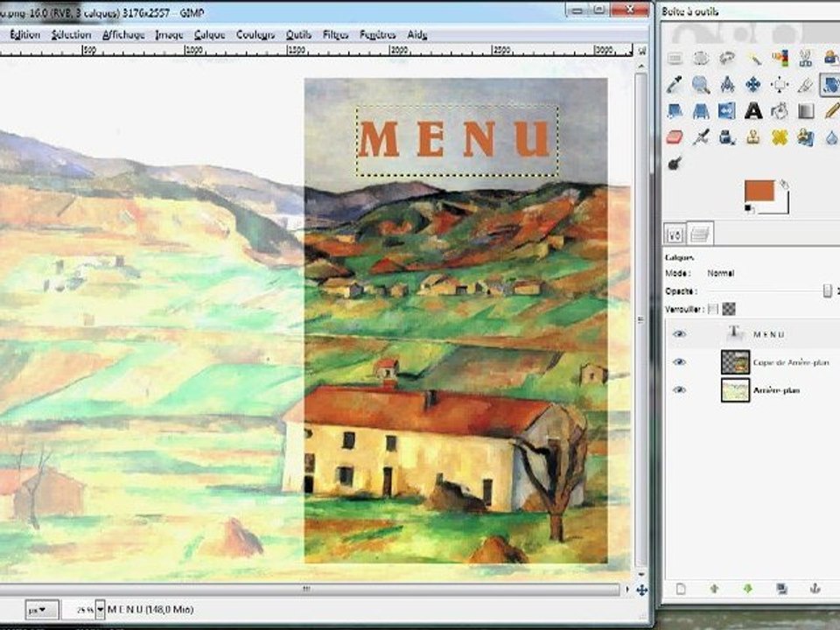Open the navigation preview cross icon
Screen dimensions: 840x630
click(641, 590)
